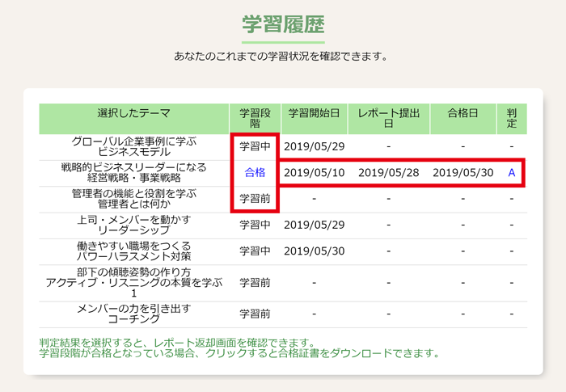Select theme グローバル企業事例に学ぶ ビジネスモデル
This screenshot has height=392, width=566.
134,146
